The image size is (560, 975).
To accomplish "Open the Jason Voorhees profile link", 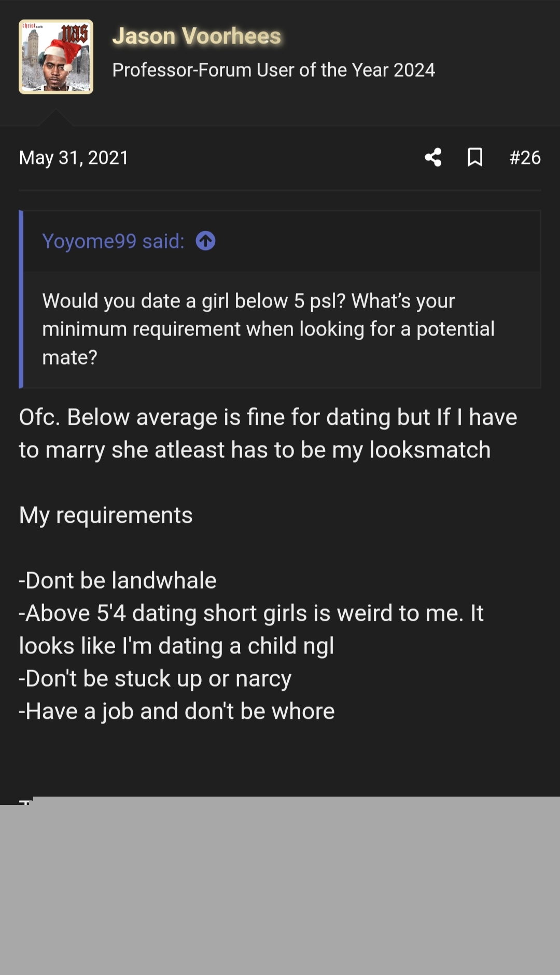I will tap(197, 36).
